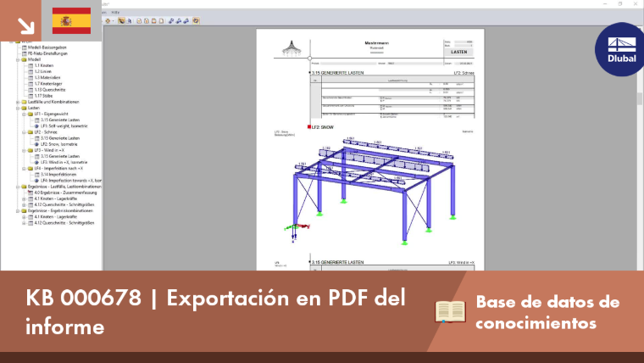Click the first page navigation toolbar icon
Image resolution: width=644 pixels, height=363 pixels.
tap(139, 20)
